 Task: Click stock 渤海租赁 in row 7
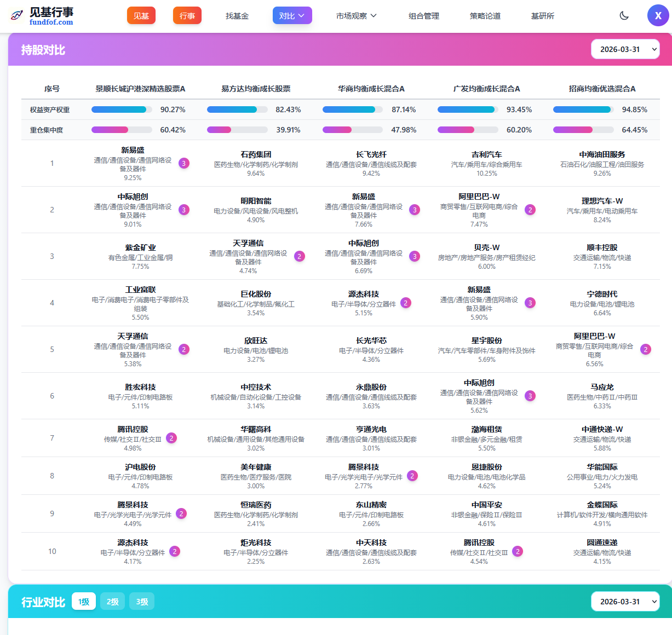(487, 429)
